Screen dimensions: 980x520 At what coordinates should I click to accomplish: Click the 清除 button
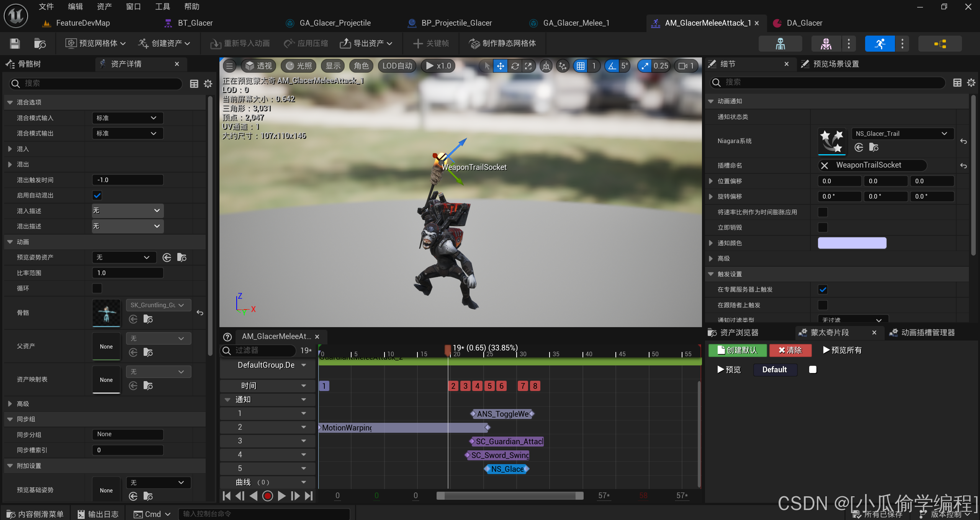click(x=790, y=350)
